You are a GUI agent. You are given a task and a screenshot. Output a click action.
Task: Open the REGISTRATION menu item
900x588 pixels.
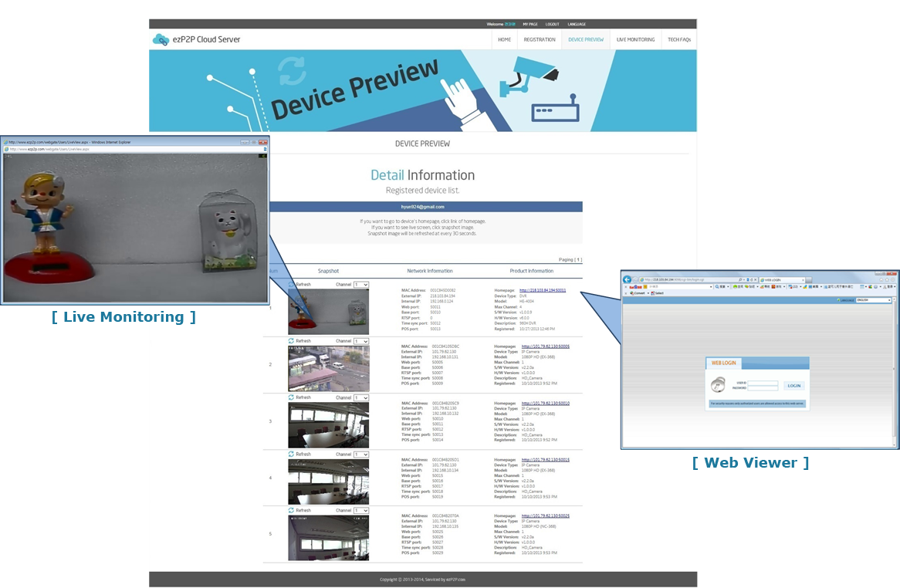539,39
